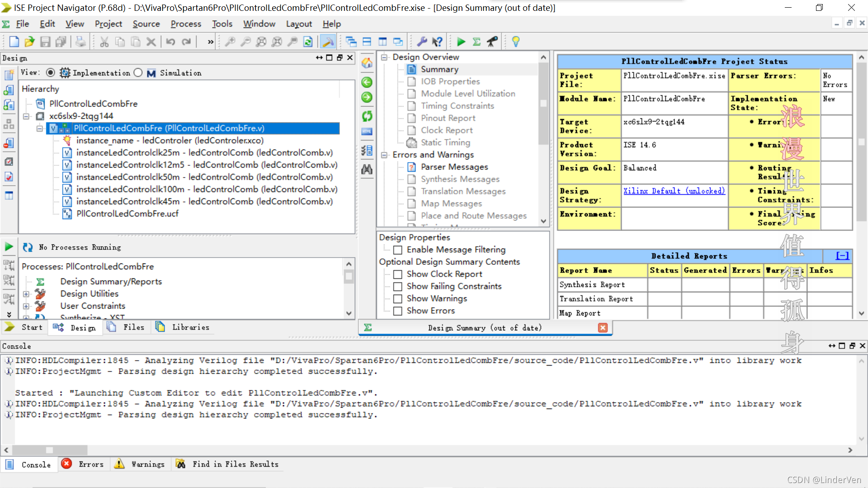Click the green Implement Top Module arrow
Screen dimensions: 868x488
tap(461, 42)
